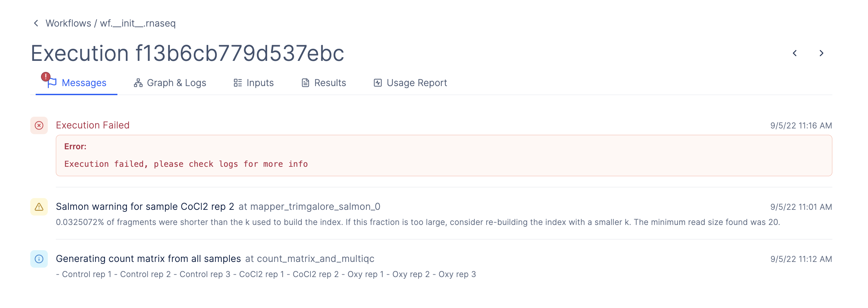This screenshot has height=308, width=868.
Task: Click the red error badge on Messages
Action: pos(45,77)
